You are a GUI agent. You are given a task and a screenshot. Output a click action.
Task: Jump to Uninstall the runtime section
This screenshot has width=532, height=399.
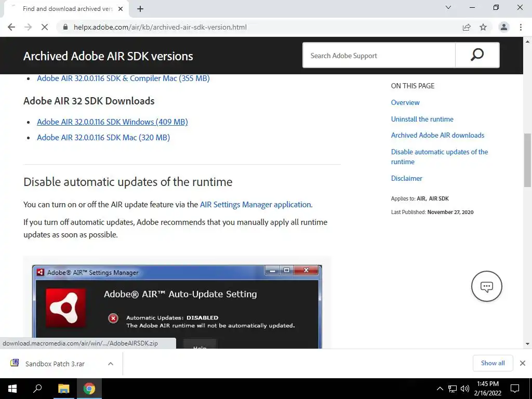(422, 119)
